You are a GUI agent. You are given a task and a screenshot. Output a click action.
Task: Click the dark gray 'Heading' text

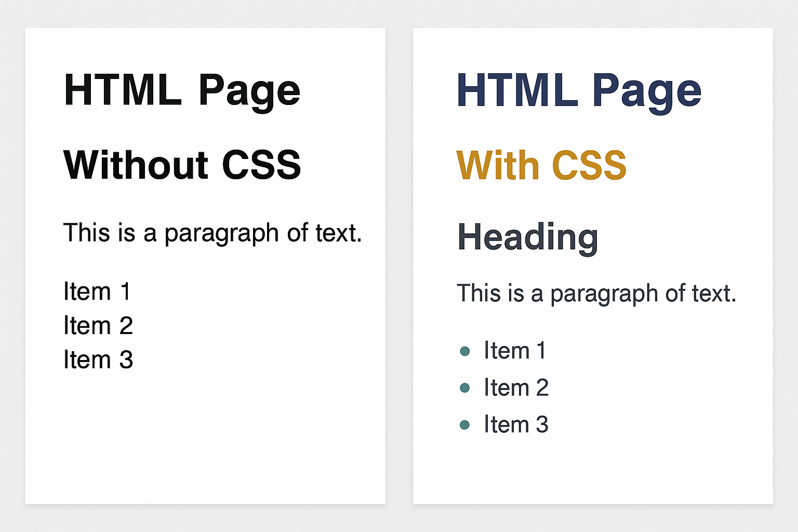pos(528,237)
